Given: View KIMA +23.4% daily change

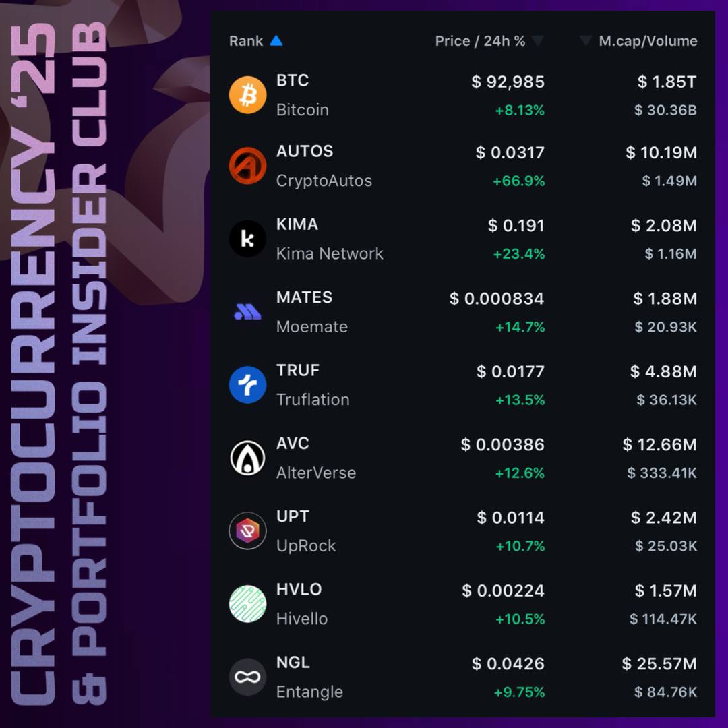Looking at the screenshot, I should click(518, 254).
